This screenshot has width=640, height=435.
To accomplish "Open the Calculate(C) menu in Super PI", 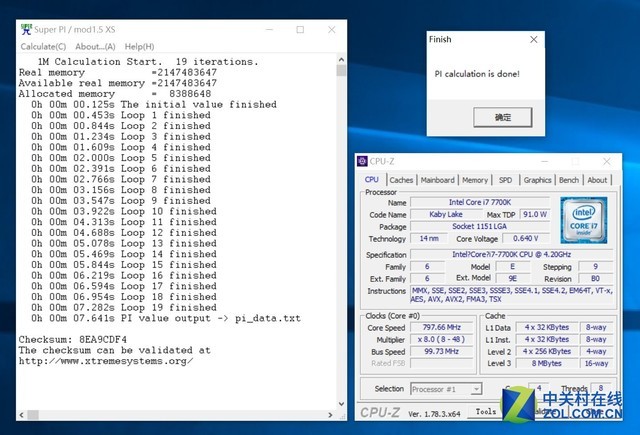I will (43, 47).
